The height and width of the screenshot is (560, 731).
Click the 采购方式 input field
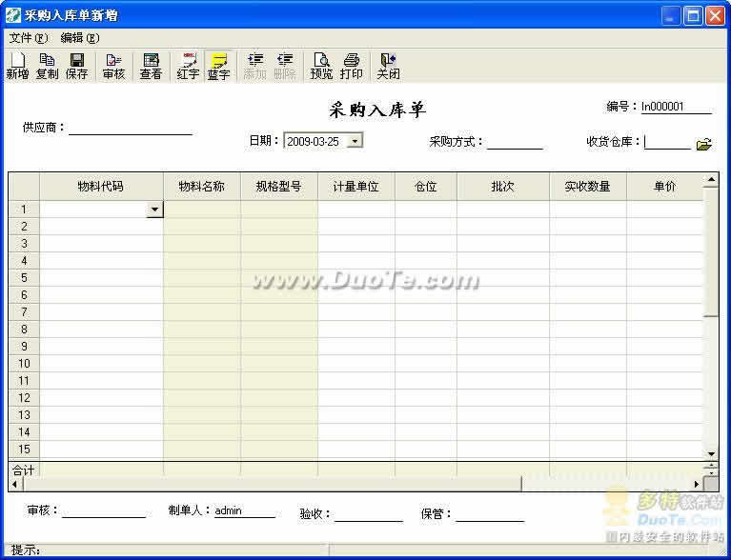coord(515,142)
